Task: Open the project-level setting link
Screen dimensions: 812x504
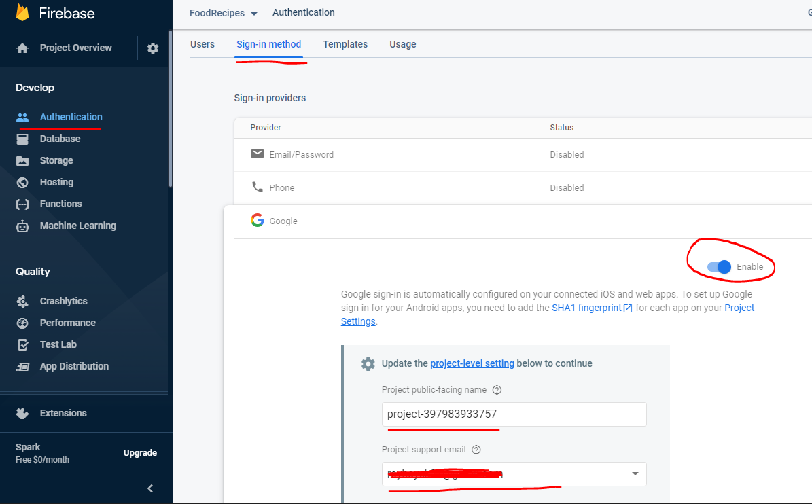Action: (x=472, y=364)
